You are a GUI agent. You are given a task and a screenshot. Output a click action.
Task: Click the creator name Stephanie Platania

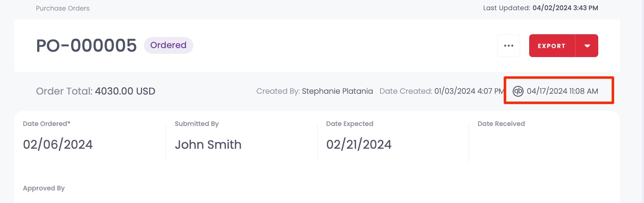pos(337,91)
